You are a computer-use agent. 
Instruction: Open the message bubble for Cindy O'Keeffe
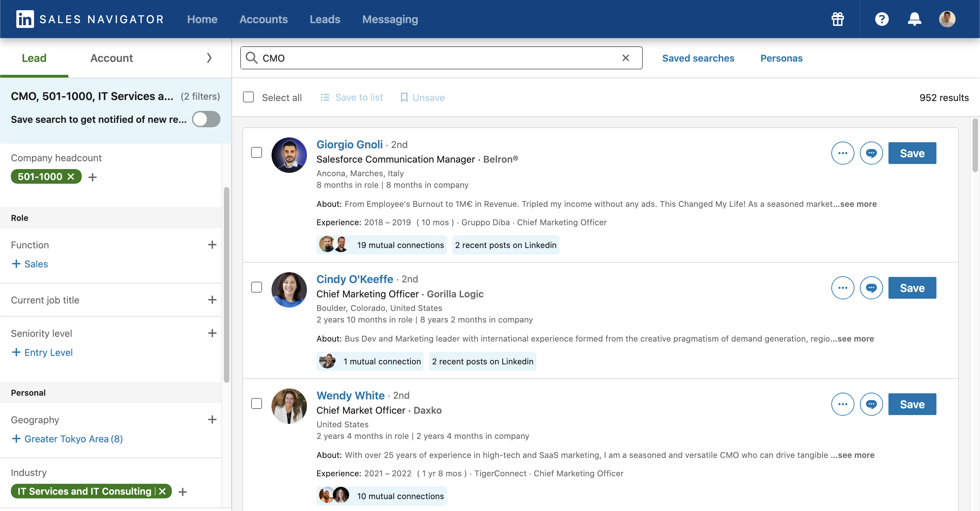[871, 288]
